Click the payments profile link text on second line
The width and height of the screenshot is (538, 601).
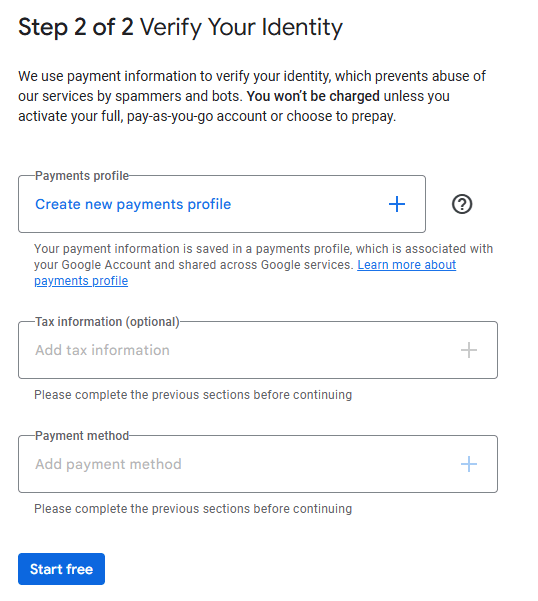pos(81,281)
